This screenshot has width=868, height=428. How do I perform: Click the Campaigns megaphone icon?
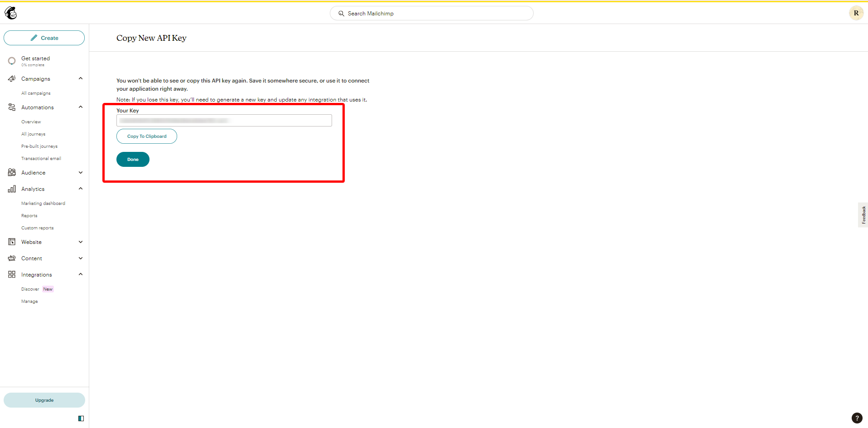(x=12, y=78)
